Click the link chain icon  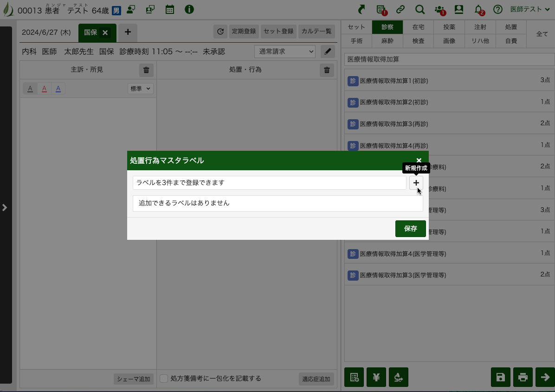[400, 10]
